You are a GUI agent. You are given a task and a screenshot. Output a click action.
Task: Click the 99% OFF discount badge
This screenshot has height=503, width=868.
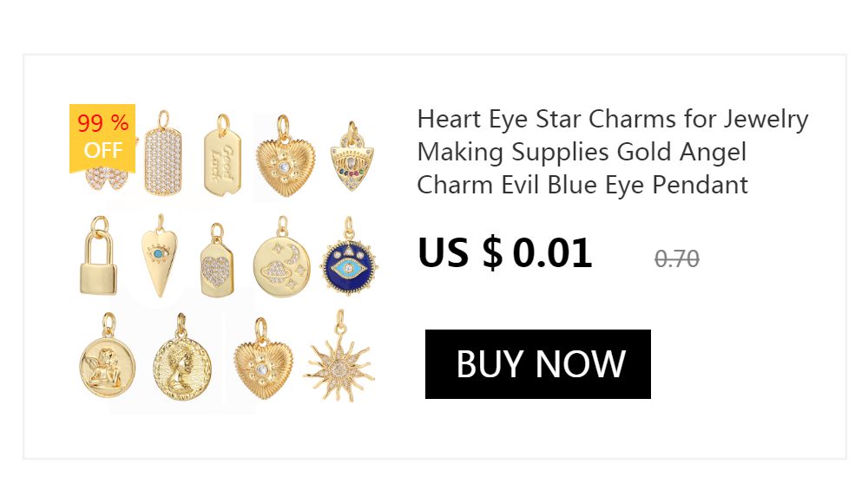point(102,139)
